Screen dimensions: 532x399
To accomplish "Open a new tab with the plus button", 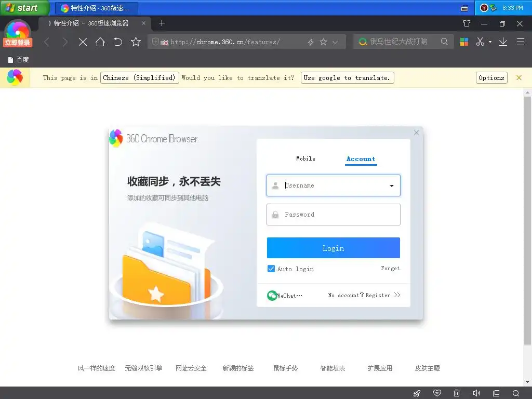I will pyautogui.click(x=162, y=23).
